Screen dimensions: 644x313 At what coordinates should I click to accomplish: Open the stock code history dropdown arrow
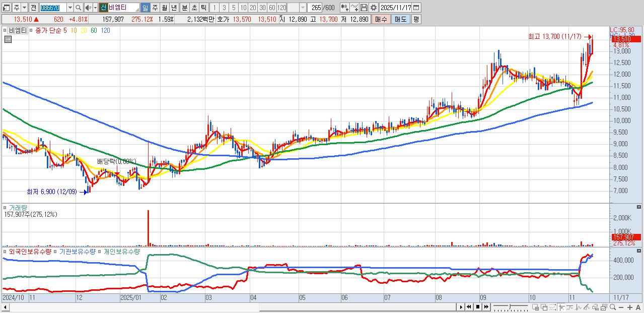click(70, 8)
